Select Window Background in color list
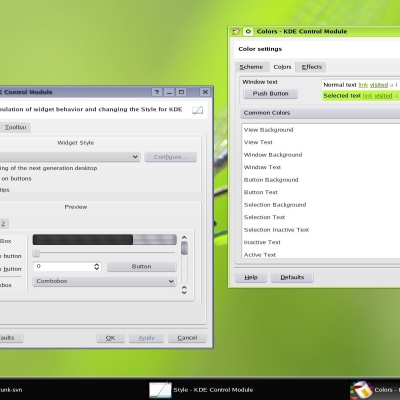The height and width of the screenshot is (400, 400). point(273,155)
